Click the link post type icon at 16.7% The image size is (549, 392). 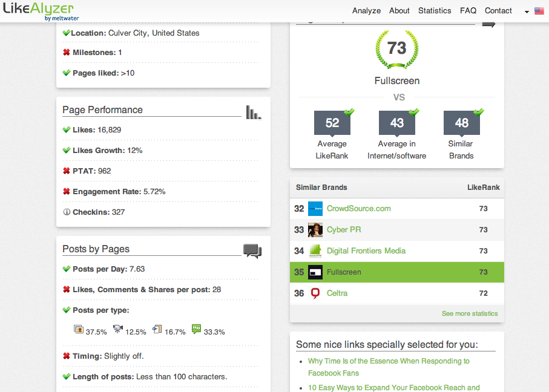click(x=157, y=329)
